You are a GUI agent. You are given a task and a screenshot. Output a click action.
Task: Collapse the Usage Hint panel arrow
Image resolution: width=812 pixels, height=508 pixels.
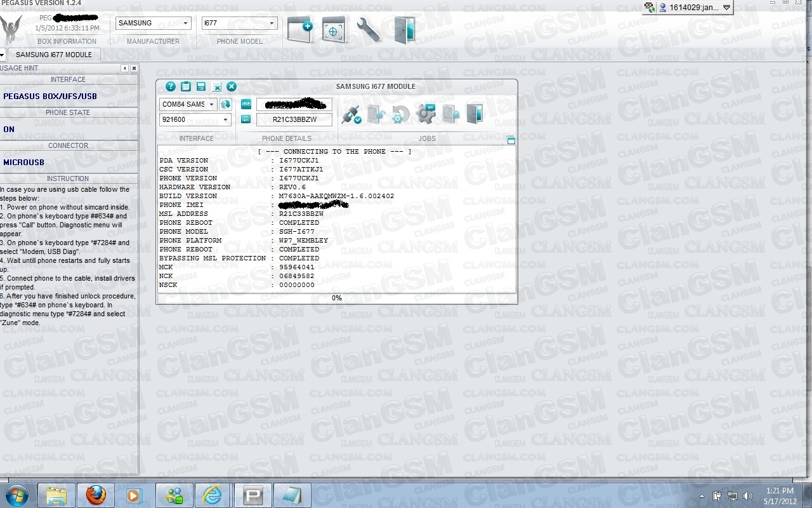124,68
